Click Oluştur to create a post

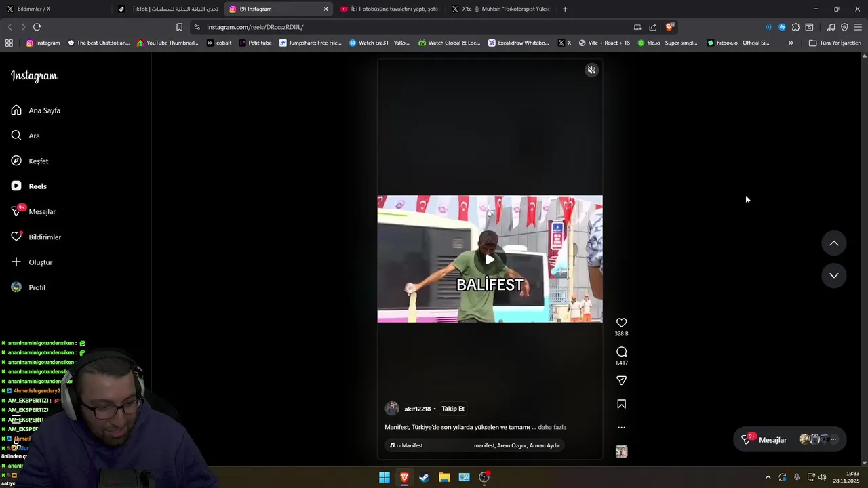32,262
